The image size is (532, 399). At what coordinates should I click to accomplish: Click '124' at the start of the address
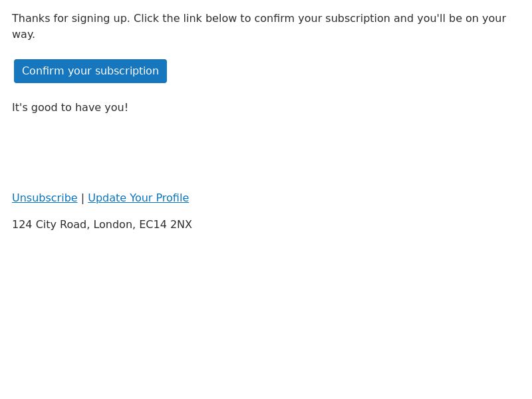point(22,224)
